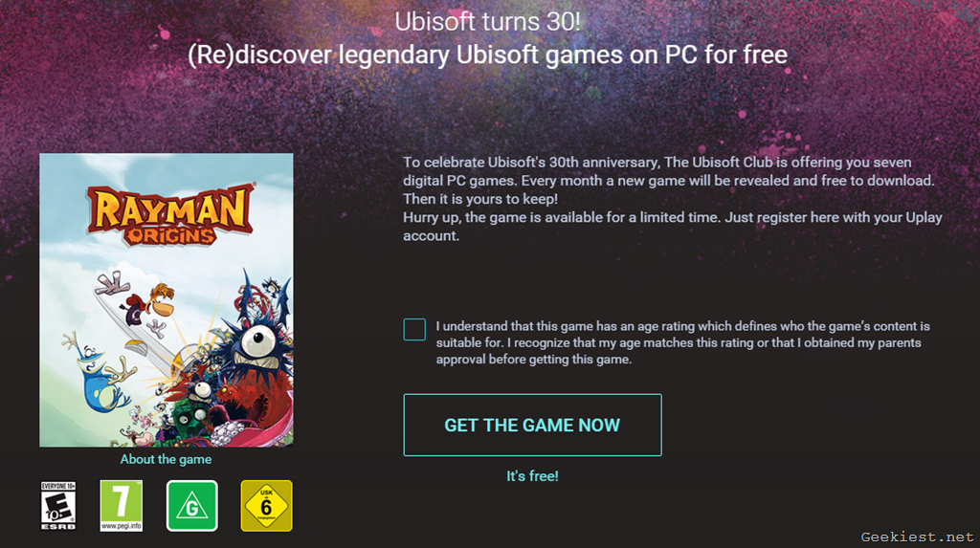Click the Geekiest.net watermark
Viewport: 980px width, 548px height.
tap(917, 537)
